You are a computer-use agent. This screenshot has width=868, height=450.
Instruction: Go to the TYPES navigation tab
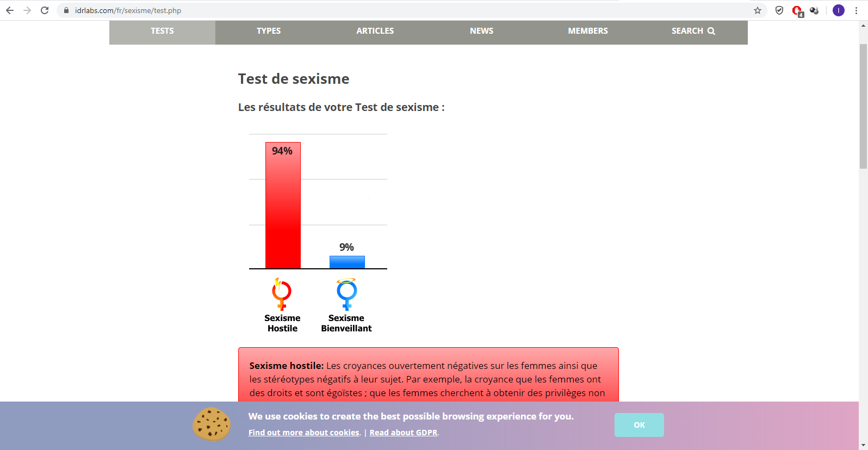pyautogui.click(x=269, y=31)
